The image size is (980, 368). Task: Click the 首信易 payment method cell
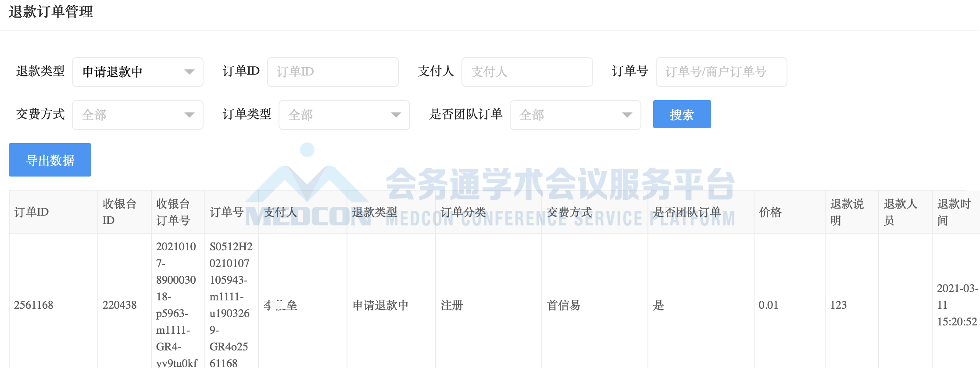[x=564, y=305]
